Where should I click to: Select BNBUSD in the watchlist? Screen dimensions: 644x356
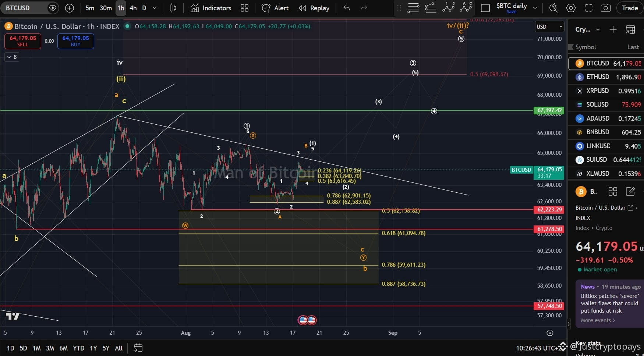coord(606,132)
